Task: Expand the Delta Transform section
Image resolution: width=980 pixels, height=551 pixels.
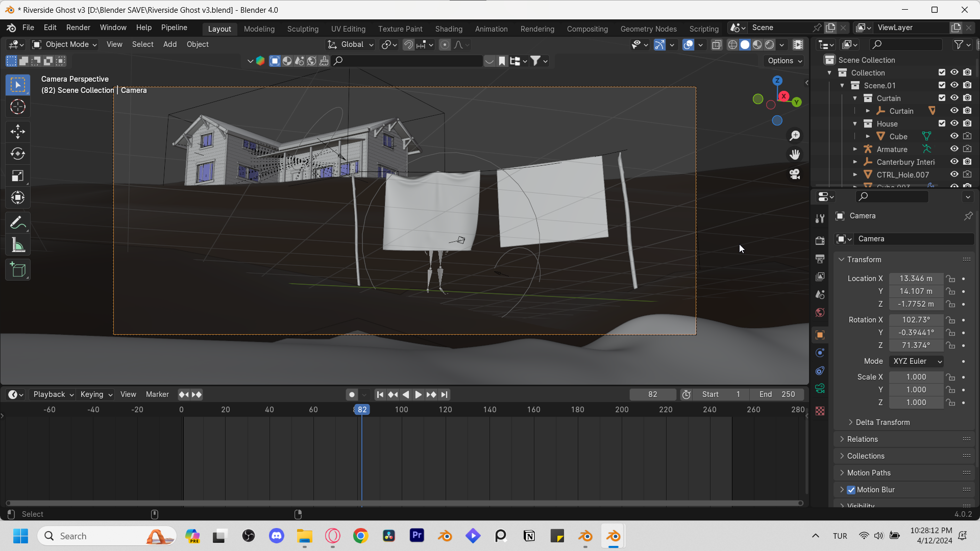Action: [x=883, y=422]
